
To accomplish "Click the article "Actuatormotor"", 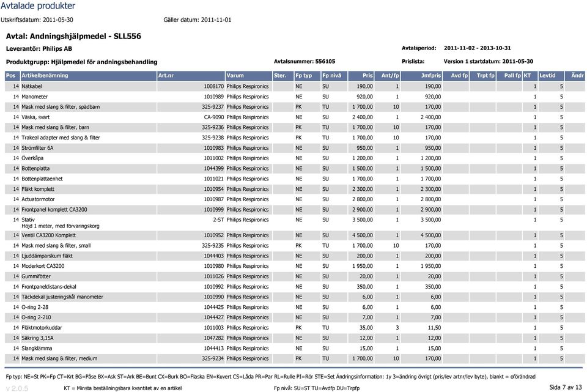I will [x=38, y=199].
